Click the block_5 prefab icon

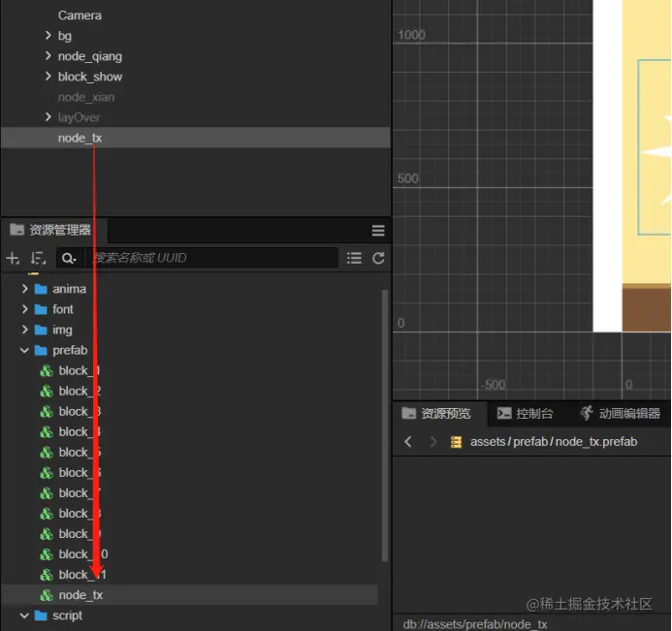point(47,453)
